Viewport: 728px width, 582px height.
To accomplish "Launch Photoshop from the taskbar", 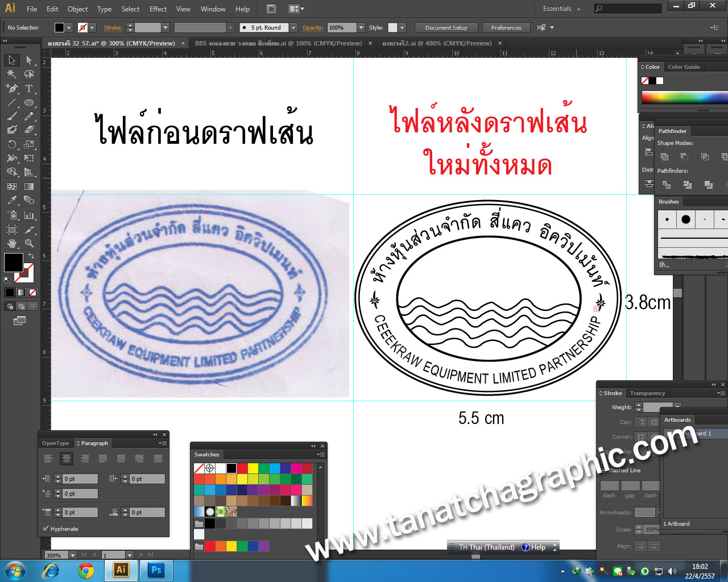I will click(x=156, y=570).
